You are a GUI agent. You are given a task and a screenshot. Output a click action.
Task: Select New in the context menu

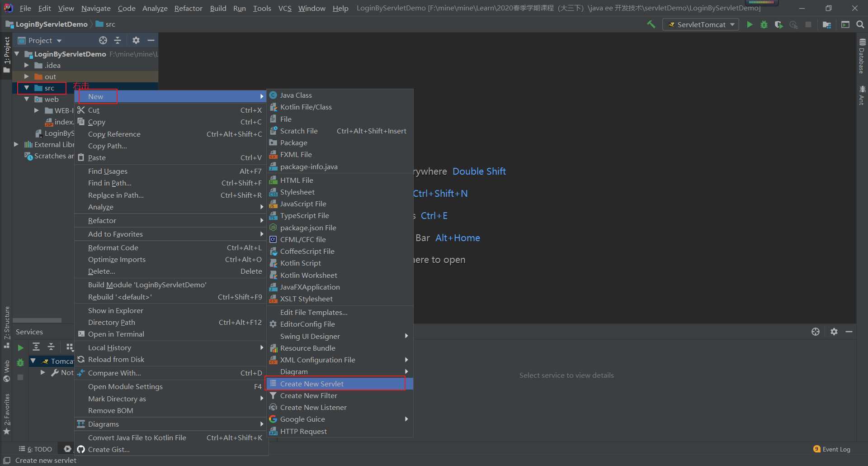(171, 96)
